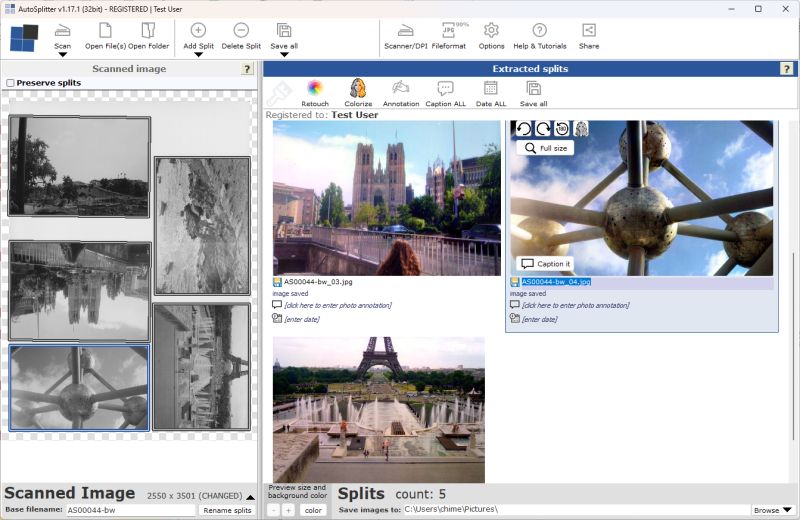Viewport: 800px width, 520px height.
Task: Toggle the Preserve splits checkbox
Action: coord(10,83)
